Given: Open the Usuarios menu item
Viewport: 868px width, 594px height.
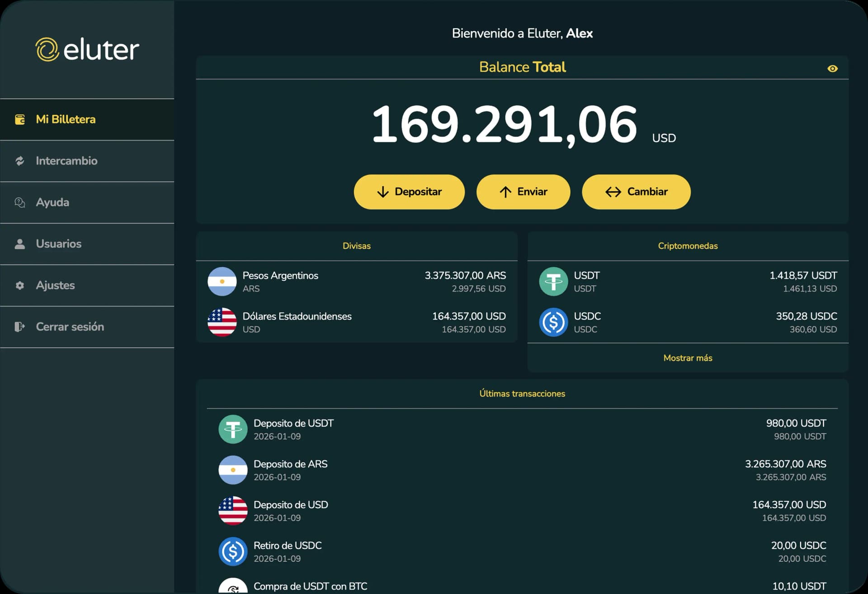Looking at the screenshot, I should [x=59, y=244].
